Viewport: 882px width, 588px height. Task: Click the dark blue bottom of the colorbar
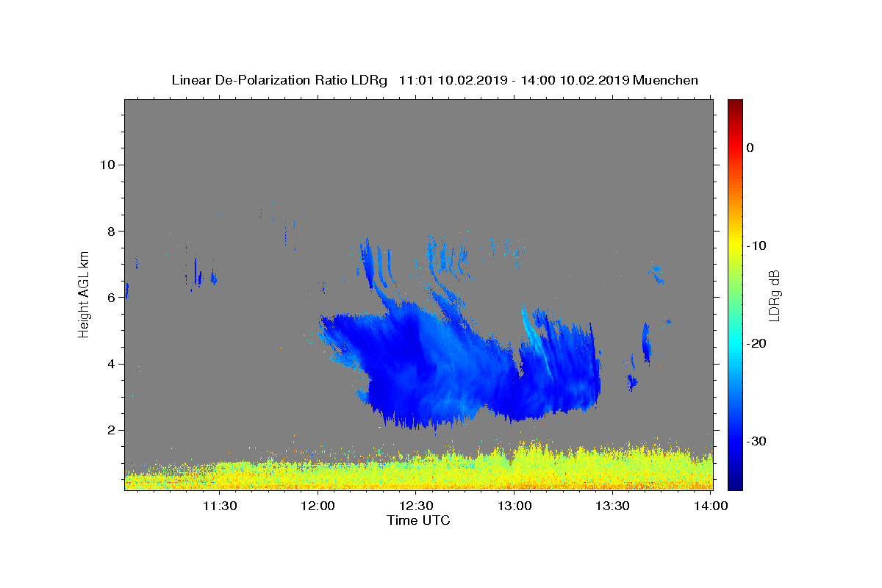click(x=735, y=484)
